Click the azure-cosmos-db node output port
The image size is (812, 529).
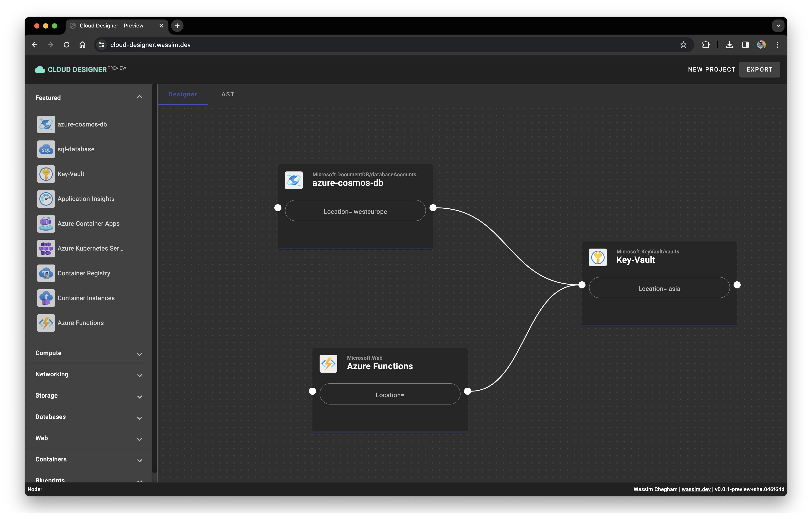click(433, 208)
